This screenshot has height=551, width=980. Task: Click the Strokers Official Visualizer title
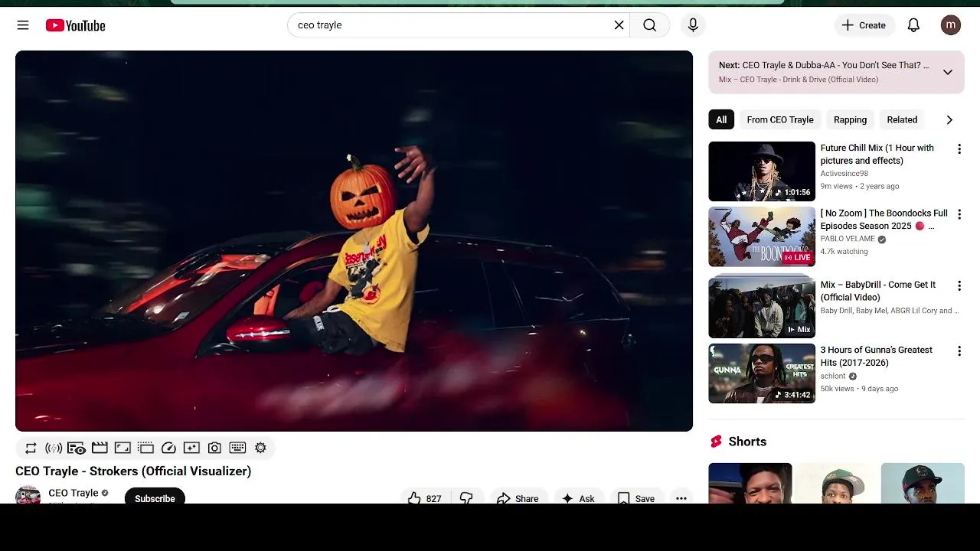[133, 471]
